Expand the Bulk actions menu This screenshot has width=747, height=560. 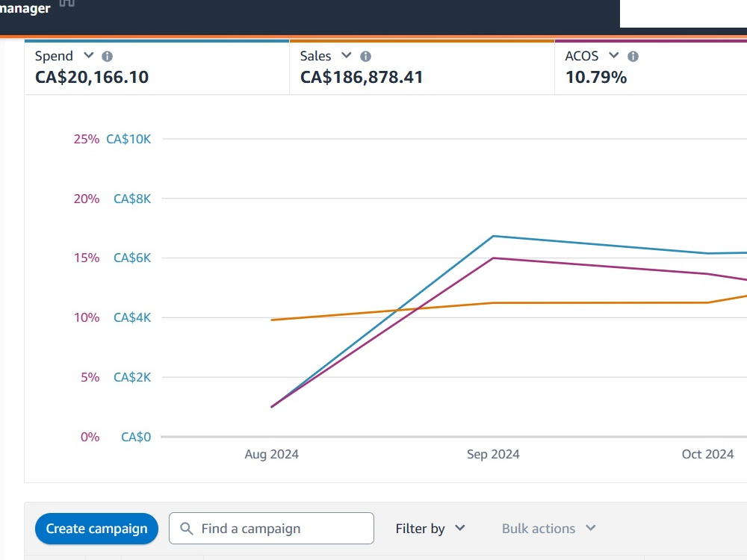(x=549, y=528)
